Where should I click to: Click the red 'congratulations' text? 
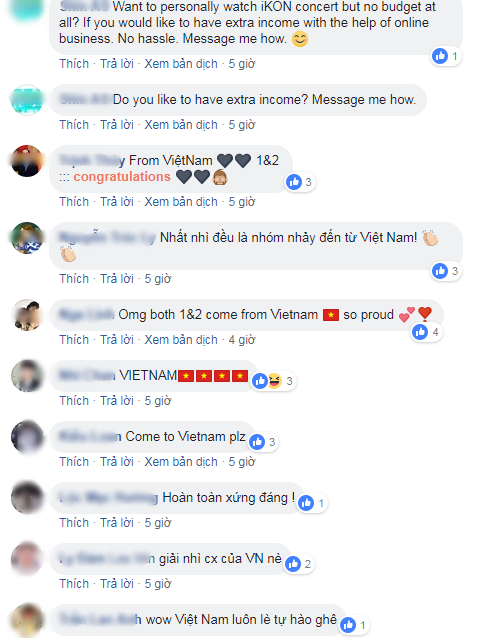[x=122, y=177]
